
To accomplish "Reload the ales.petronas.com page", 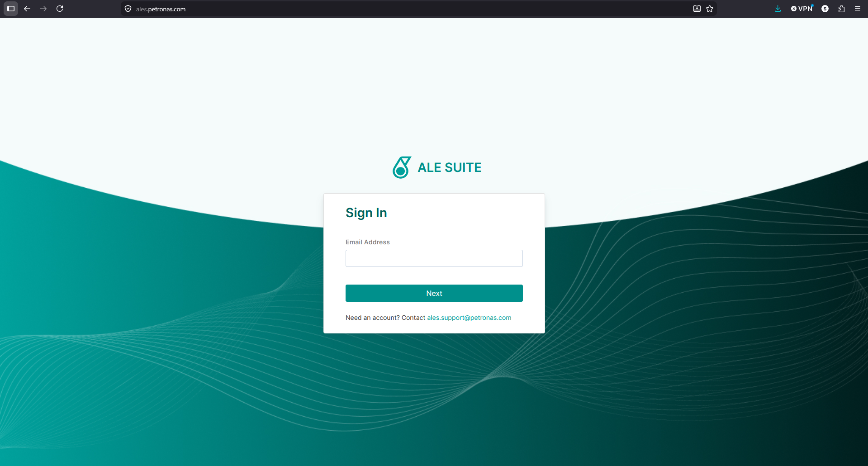I will click(x=60, y=9).
